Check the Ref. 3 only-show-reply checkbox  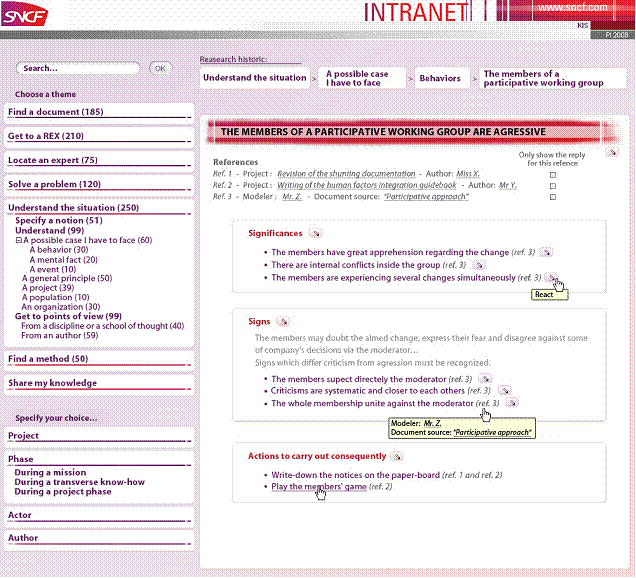553,197
